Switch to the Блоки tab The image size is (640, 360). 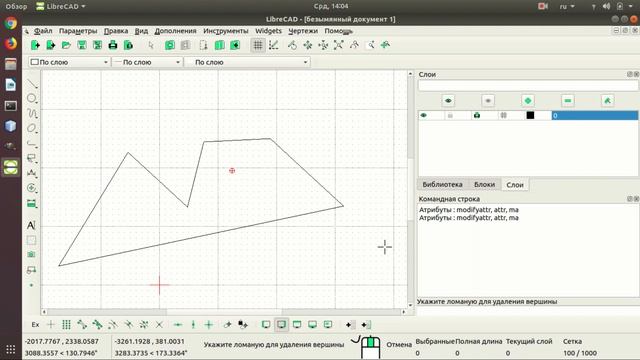pyautogui.click(x=484, y=184)
